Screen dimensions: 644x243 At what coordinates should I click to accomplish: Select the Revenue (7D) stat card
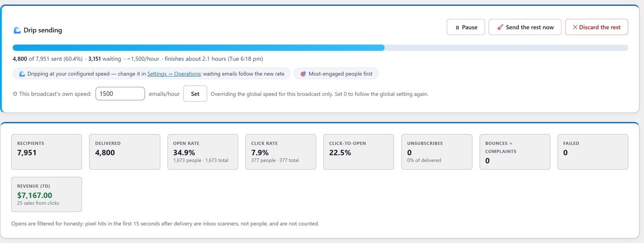point(47,194)
